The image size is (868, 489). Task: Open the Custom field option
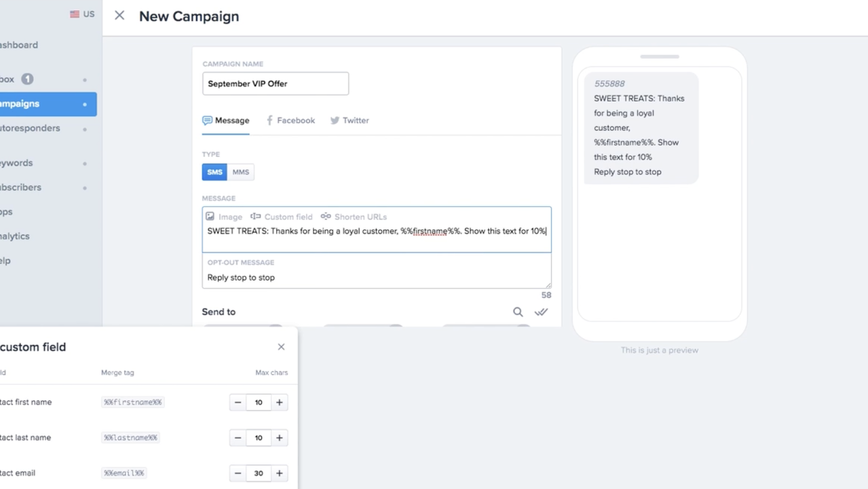(x=282, y=217)
